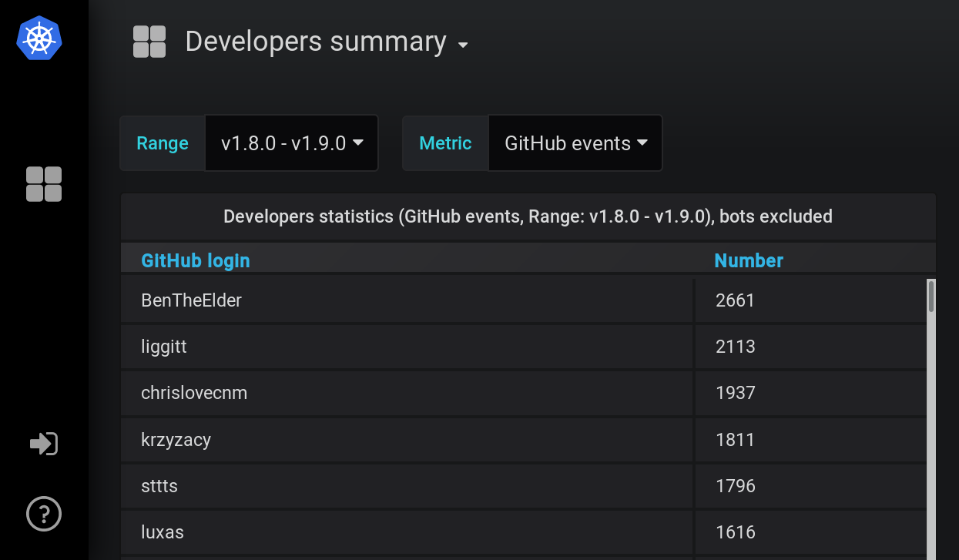The width and height of the screenshot is (959, 560).
Task: Open the Developers statistics panel title menu
Action: point(528,216)
